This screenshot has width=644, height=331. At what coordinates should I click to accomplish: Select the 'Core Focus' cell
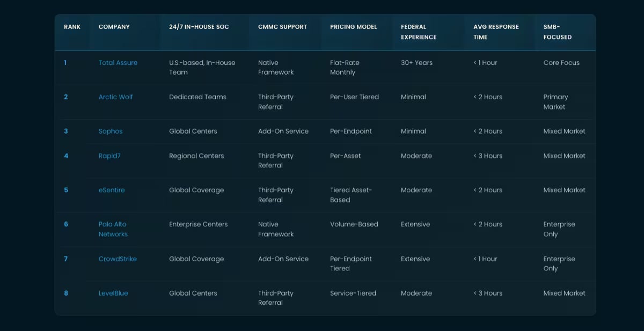click(561, 63)
